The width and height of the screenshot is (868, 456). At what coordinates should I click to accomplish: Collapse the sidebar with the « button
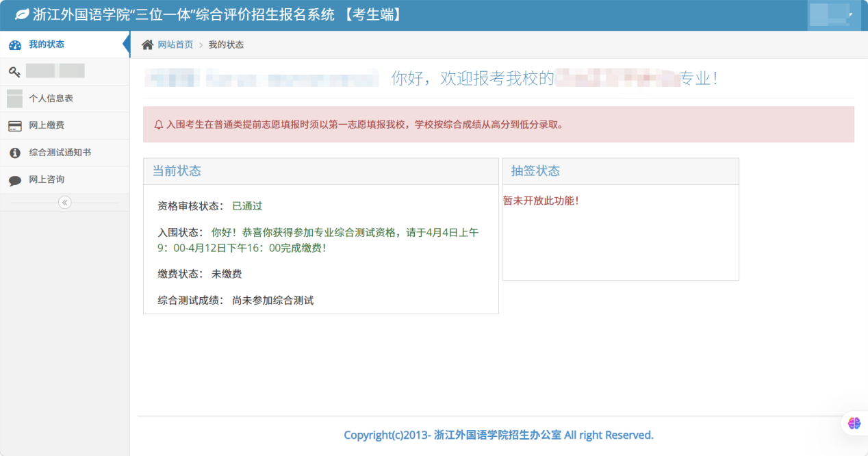[64, 202]
